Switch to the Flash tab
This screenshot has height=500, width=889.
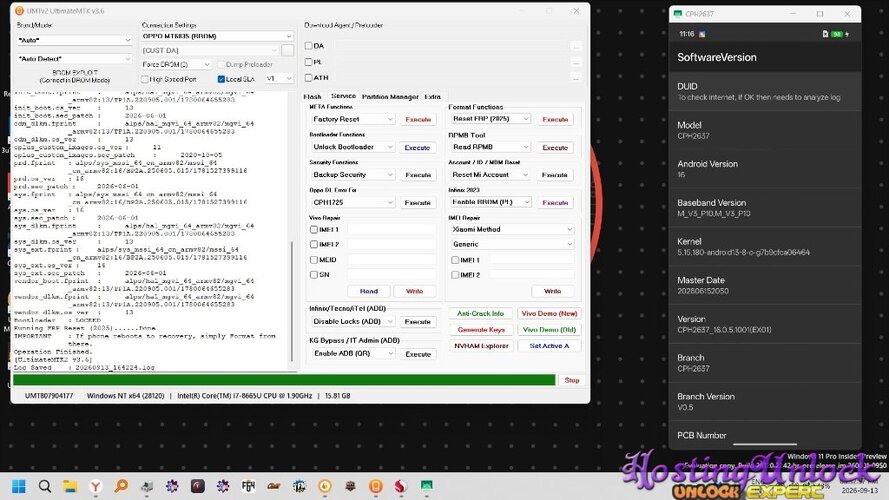tap(312, 97)
